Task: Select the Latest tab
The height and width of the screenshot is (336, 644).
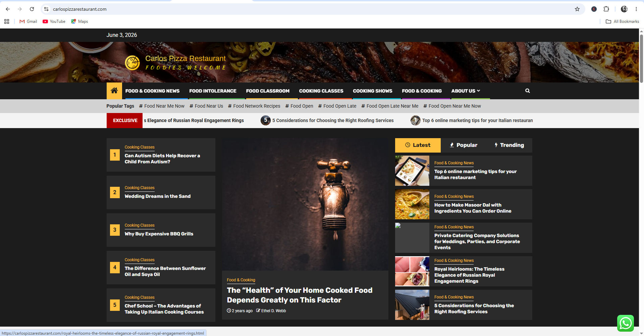Action: tap(418, 145)
